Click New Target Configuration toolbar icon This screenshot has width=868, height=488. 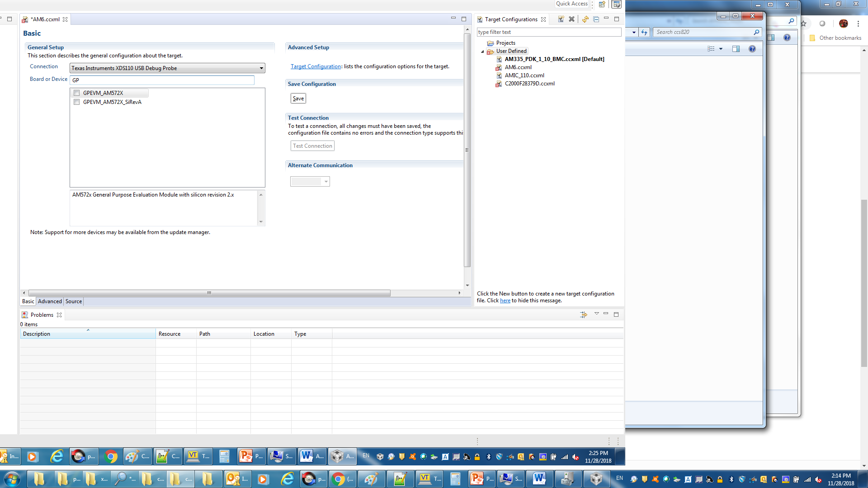(x=561, y=19)
